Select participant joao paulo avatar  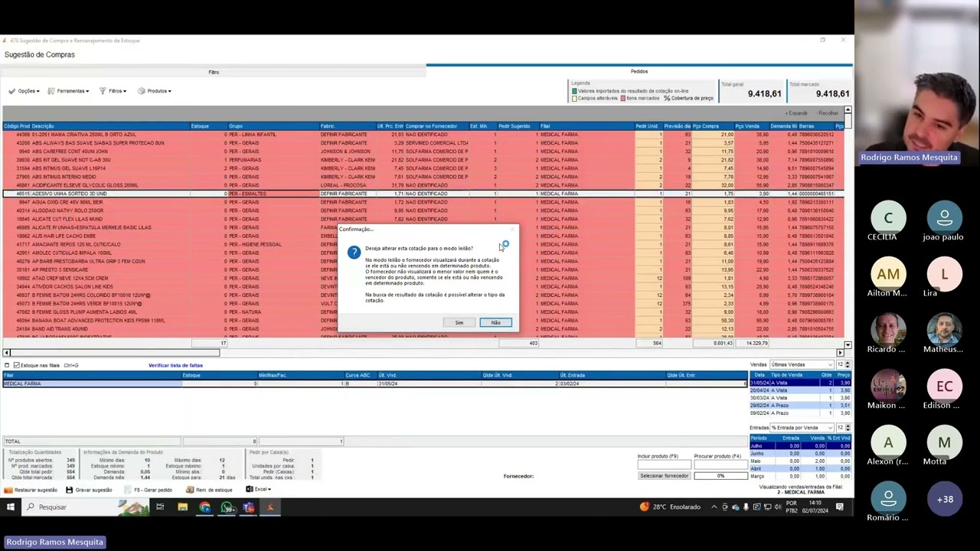[x=945, y=218]
